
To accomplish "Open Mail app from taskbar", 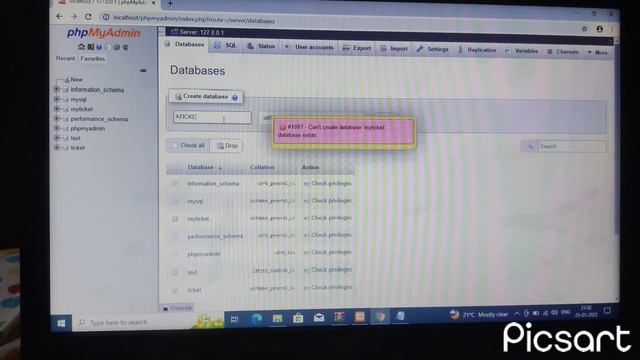I will tap(319, 318).
